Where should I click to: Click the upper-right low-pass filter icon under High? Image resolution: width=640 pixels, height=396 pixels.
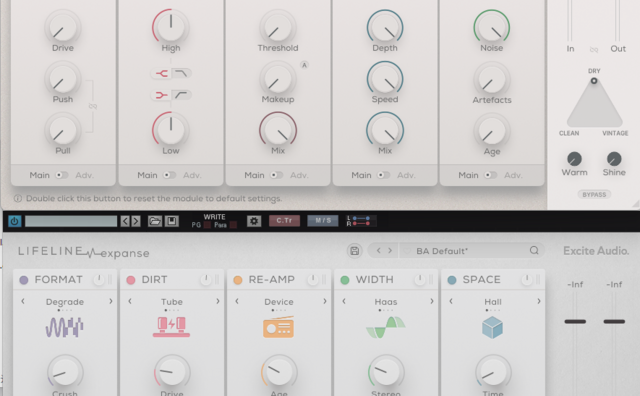(x=181, y=73)
